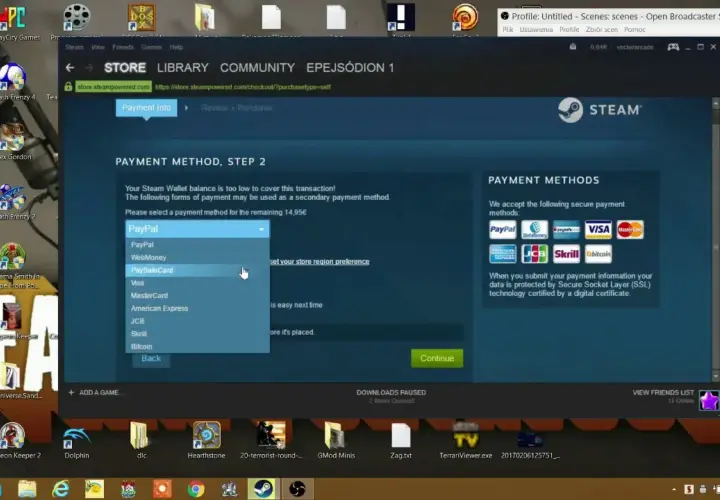The width and height of the screenshot is (720, 500).
Task: Open the Games menu in Steam
Action: pyautogui.click(x=152, y=47)
